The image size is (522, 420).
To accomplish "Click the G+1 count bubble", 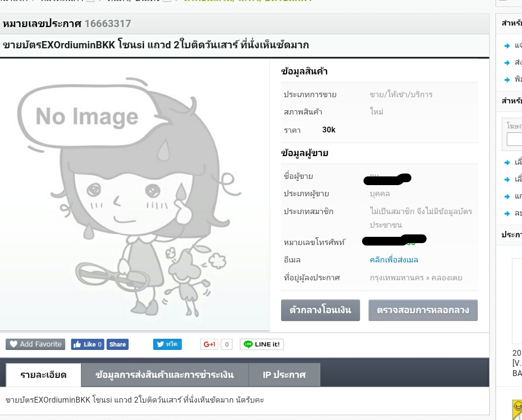I will point(226,344).
